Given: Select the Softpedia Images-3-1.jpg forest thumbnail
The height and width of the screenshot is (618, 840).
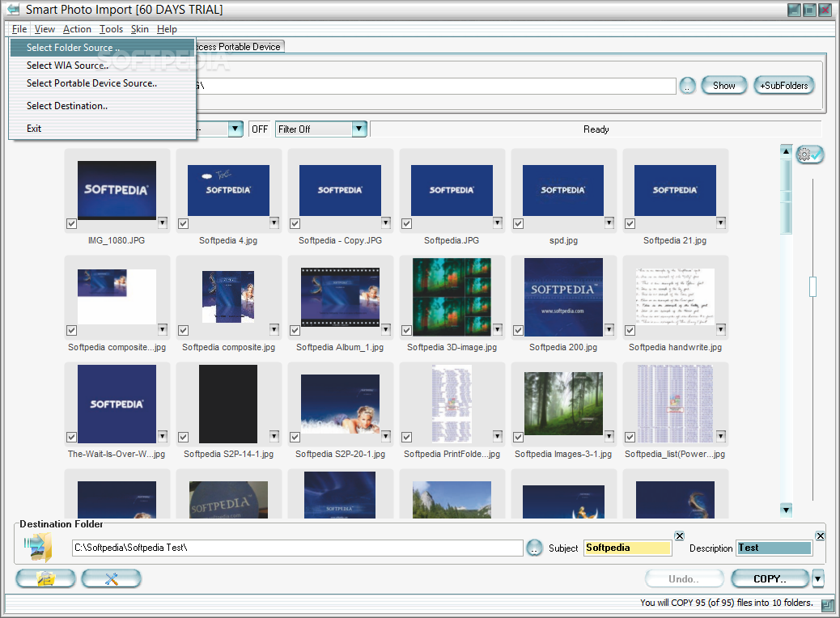Looking at the screenshot, I should click(563, 404).
